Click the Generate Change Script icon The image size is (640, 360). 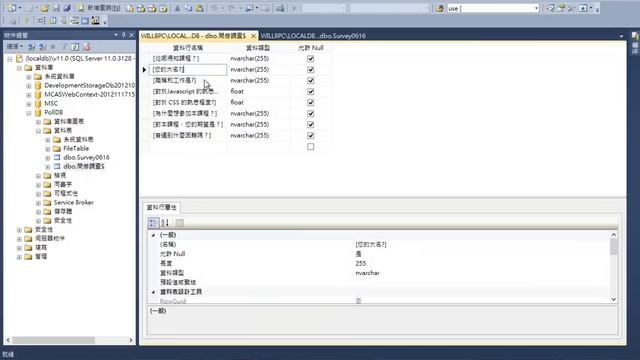(x=13, y=20)
